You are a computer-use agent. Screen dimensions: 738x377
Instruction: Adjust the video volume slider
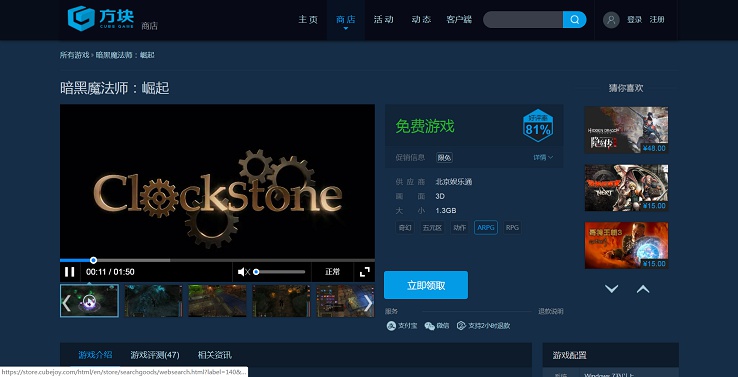[x=280, y=272]
